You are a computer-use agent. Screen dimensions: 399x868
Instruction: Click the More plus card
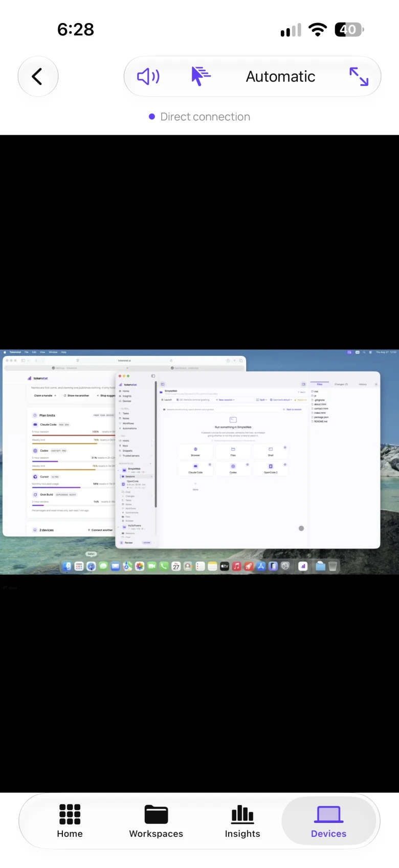195,486
